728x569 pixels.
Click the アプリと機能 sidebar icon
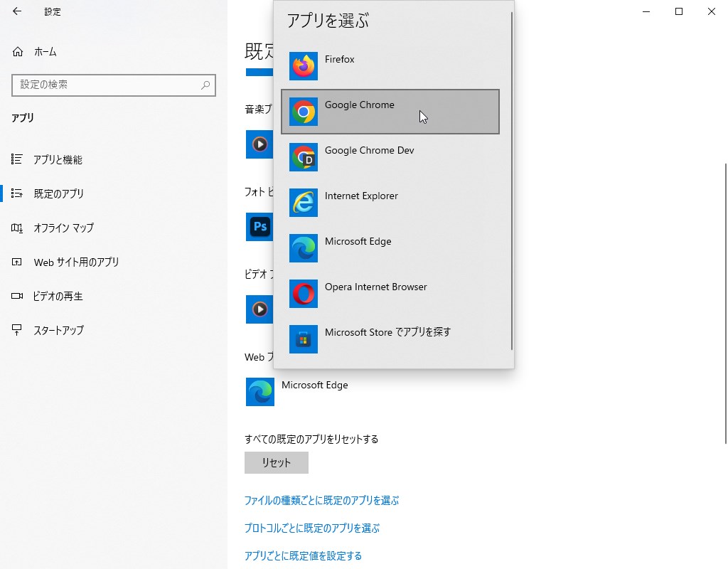[17, 159]
